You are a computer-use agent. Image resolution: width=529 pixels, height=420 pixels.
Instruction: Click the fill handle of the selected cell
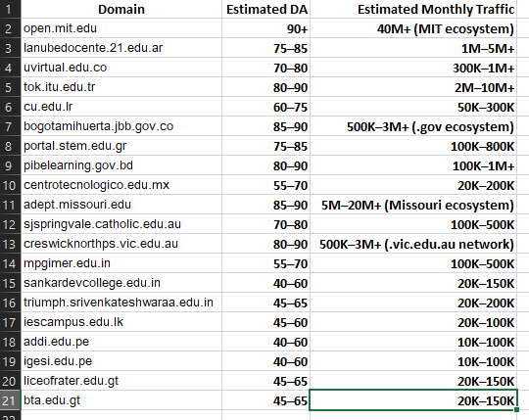[x=516, y=409]
